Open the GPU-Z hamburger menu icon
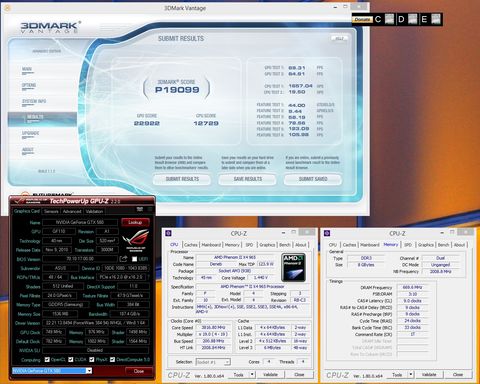 [x=150, y=209]
